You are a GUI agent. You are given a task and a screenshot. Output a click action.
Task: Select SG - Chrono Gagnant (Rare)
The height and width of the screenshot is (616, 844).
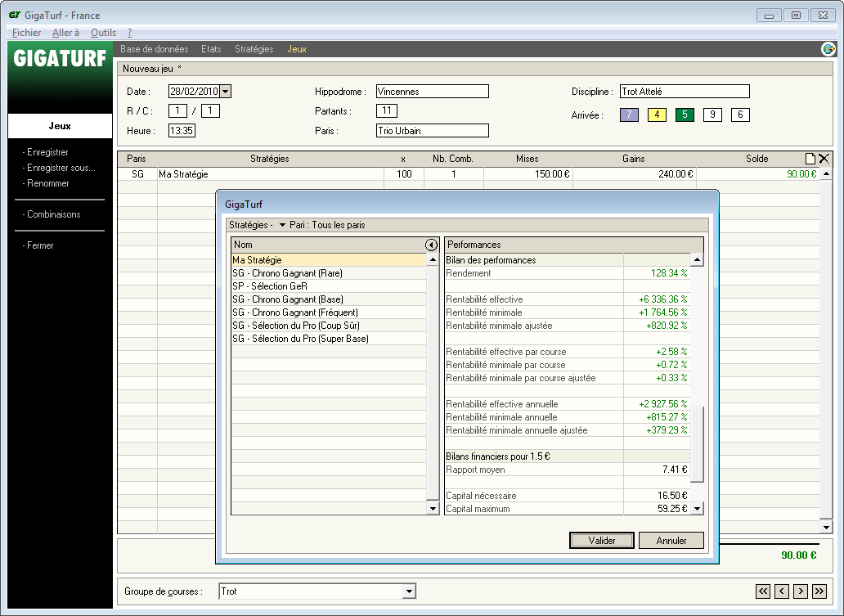(x=329, y=273)
